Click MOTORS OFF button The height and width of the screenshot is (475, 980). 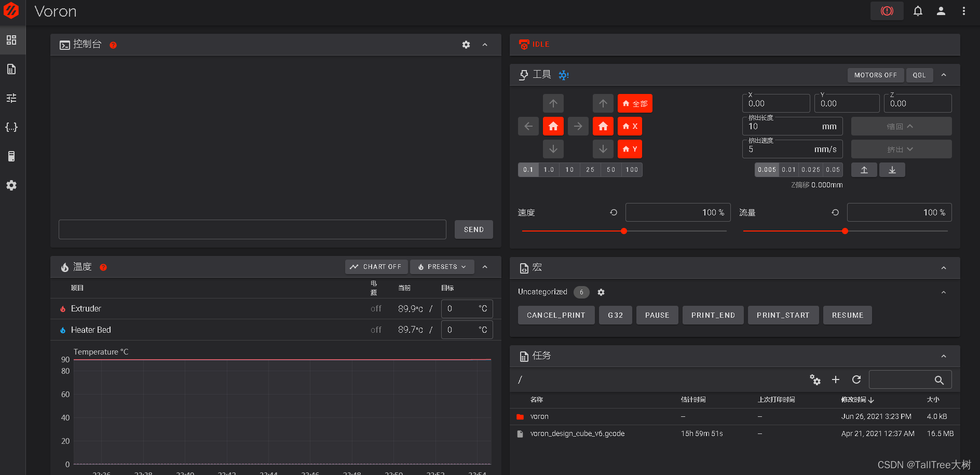pos(876,75)
